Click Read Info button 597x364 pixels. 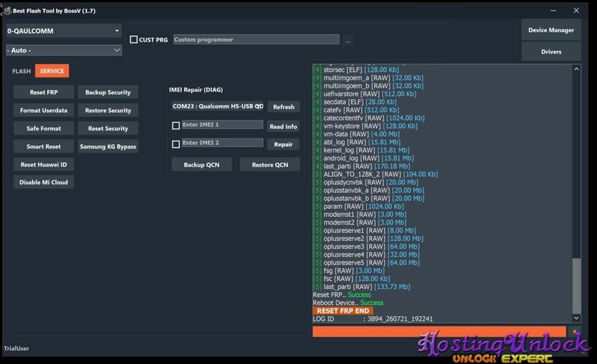[x=283, y=127]
